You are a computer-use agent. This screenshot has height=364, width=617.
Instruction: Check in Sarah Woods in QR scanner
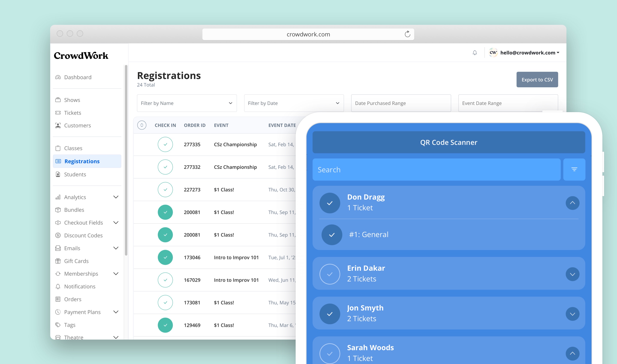pyautogui.click(x=330, y=354)
